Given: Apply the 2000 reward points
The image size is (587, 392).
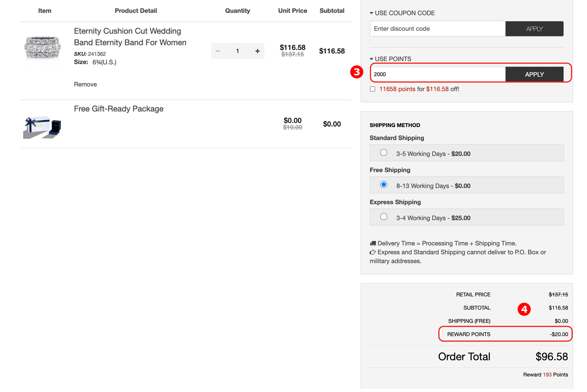Looking at the screenshot, I should (x=534, y=74).
